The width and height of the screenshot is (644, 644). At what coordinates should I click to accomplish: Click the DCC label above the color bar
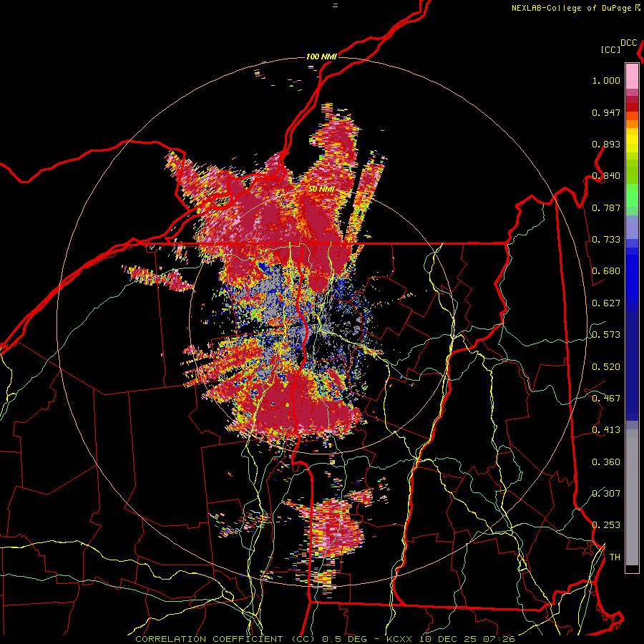pyautogui.click(x=629, y=43)
